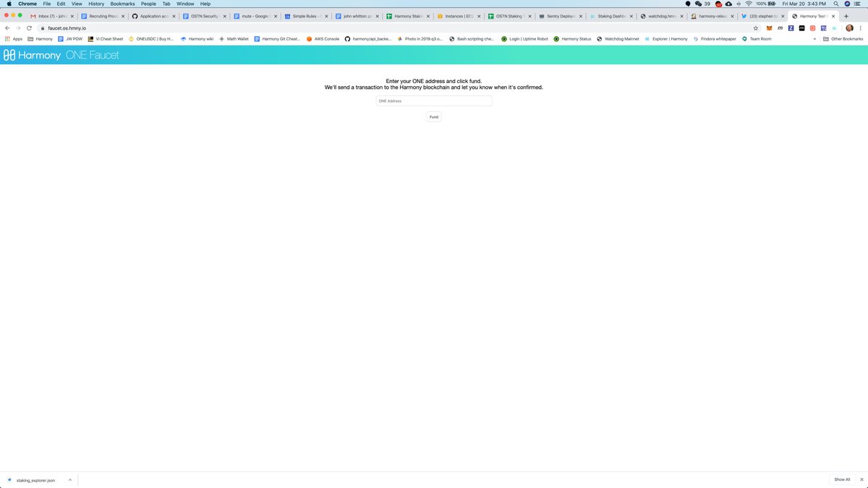Open a new tab with plus button
Image resolution: width=868 pixels, height=488 pixels.
click(846, 16)
